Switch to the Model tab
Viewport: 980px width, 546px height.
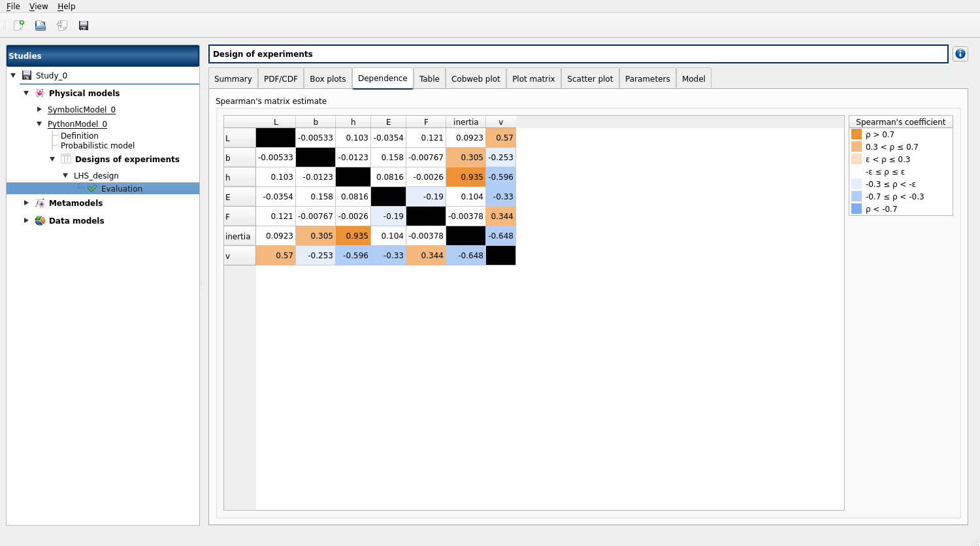coord(694,78)
